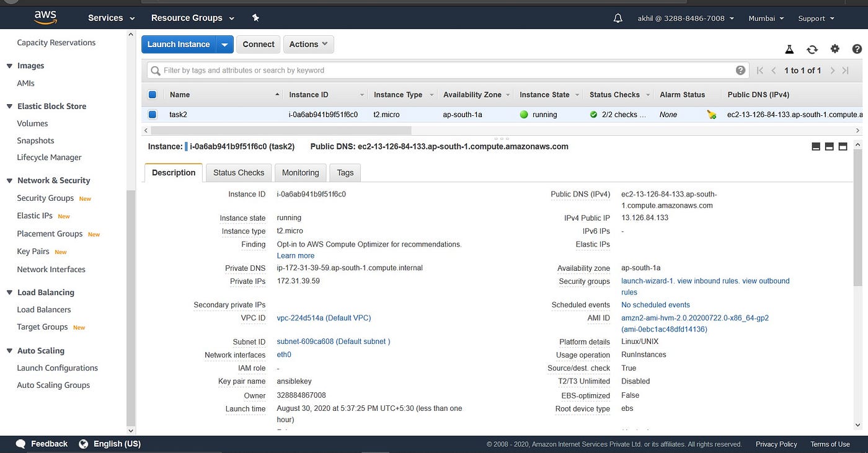The image size is (868, 453).
Task: Open Volumes in sidebar
Action: tap(32, 123)
